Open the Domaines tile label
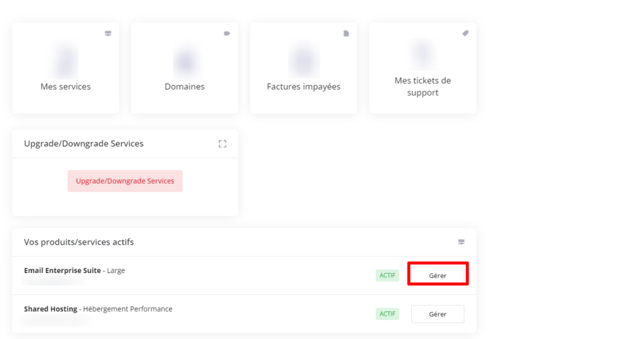This screenshot has width=644, height=339. (x=184, y=87)
